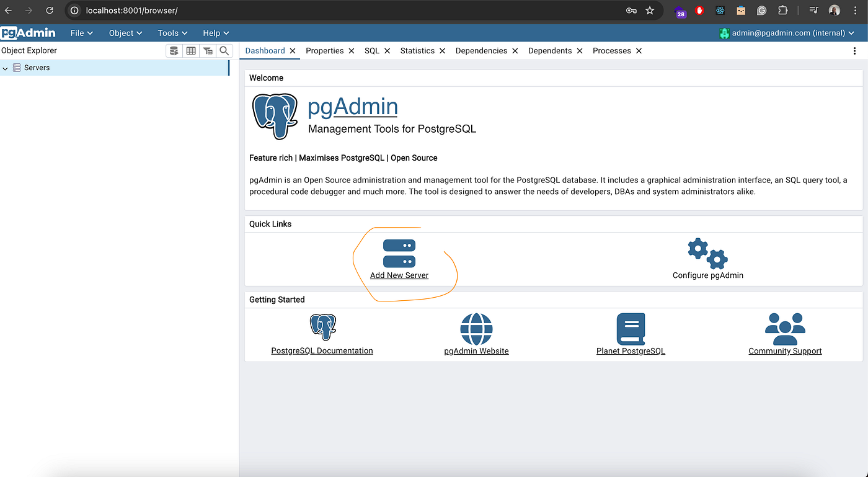Viewport: 868px width, 477px height.
Task: Collapse the Servers tree node
Action: (6, 68)
